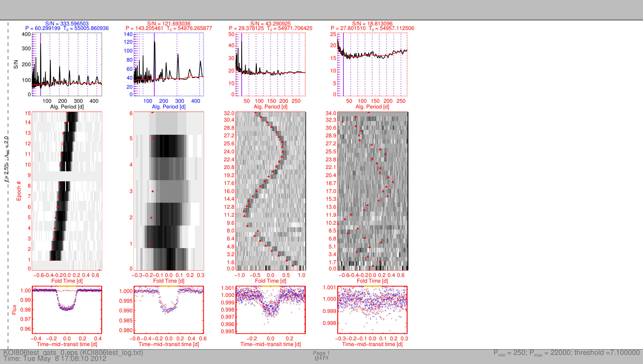
Task: Select the red title S/N = 121.693036
Action: coord(169,24)
